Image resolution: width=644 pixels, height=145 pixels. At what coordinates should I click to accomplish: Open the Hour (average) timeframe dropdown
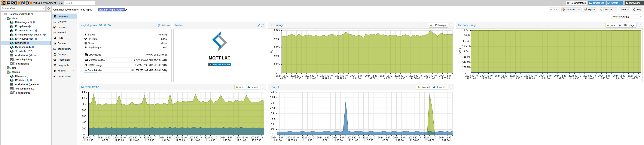(627, 17)
